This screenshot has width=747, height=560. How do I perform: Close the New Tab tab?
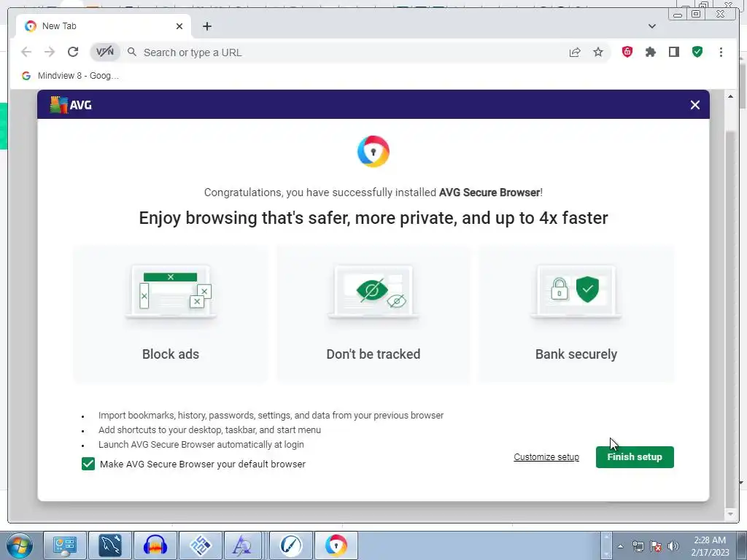pyautogui.click(x=179, y=26)
